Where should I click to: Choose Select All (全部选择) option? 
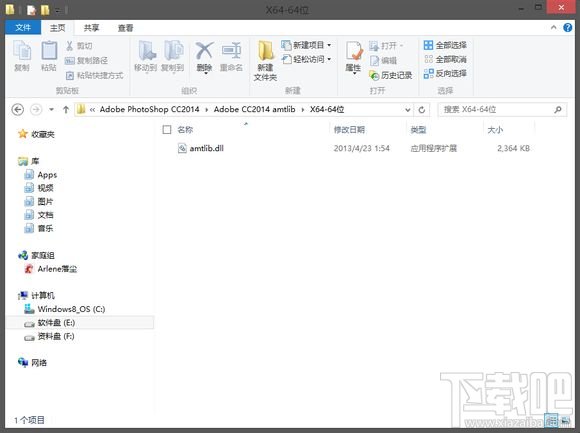(445, 45)
